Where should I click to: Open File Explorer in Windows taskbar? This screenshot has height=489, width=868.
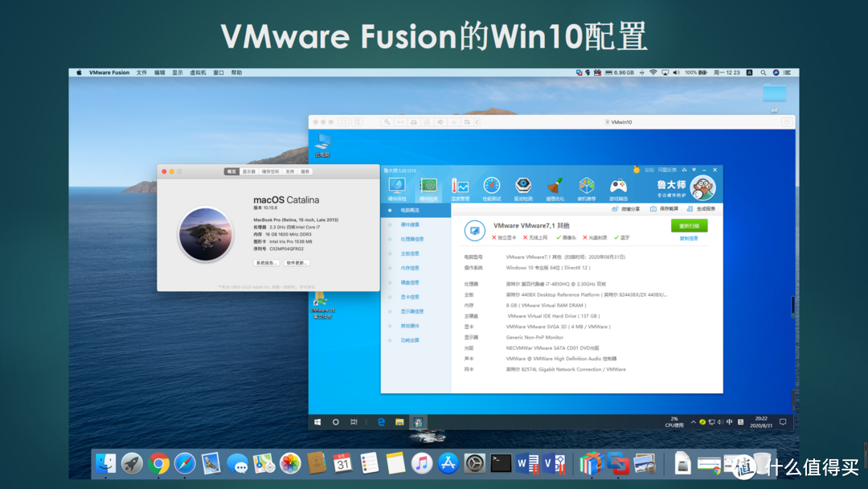tap(399, 422)
